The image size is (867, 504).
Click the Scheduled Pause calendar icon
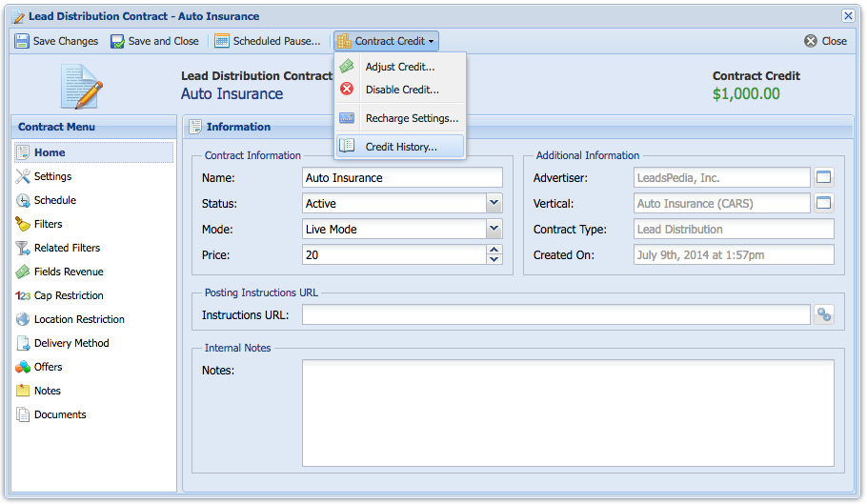(x=222, y=41)
